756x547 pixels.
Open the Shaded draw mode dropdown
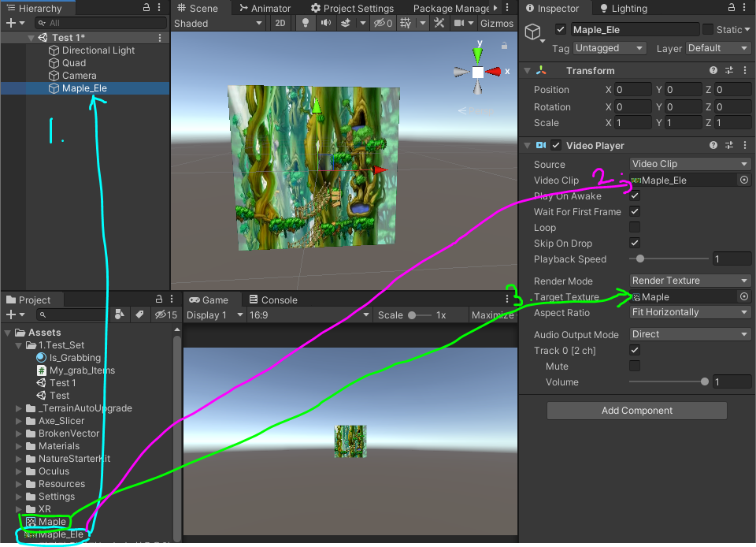(x=218, y=23)
